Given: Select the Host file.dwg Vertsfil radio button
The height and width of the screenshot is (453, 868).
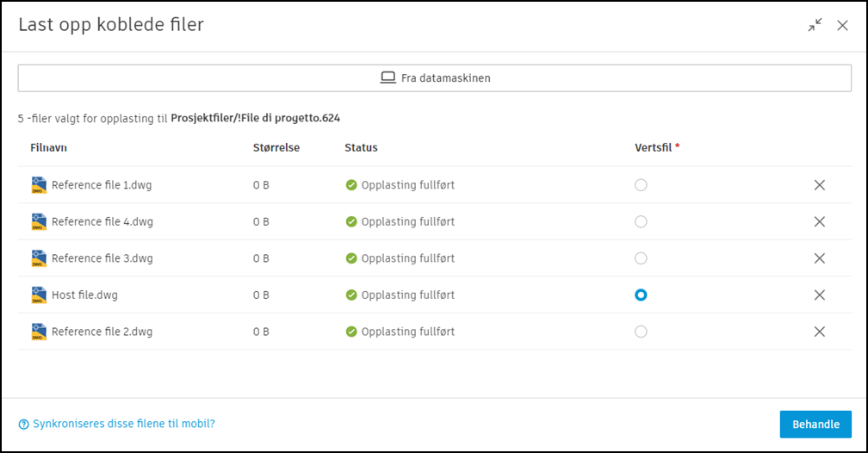Looking at the screenshot, I should tap(641, 295).
